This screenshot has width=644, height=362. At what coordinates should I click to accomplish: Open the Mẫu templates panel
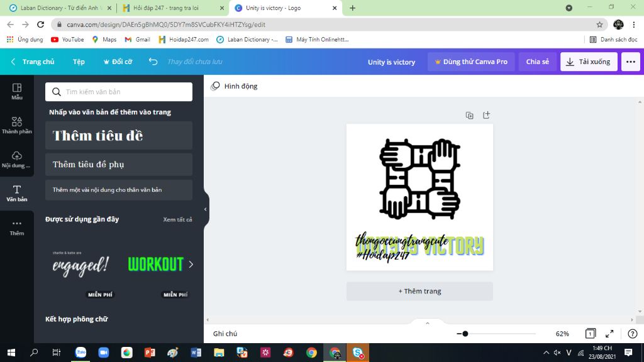click(x=17, y=92)
